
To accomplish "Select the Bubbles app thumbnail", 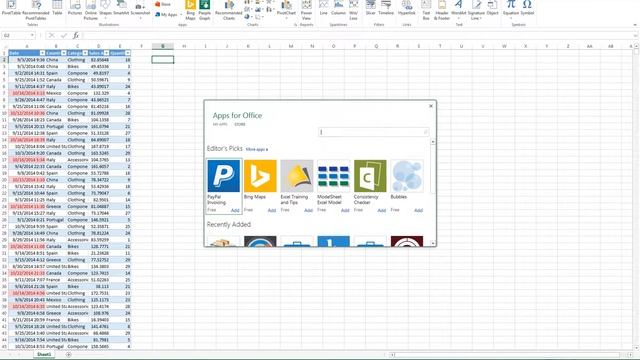I will click(x=407, y=176).
